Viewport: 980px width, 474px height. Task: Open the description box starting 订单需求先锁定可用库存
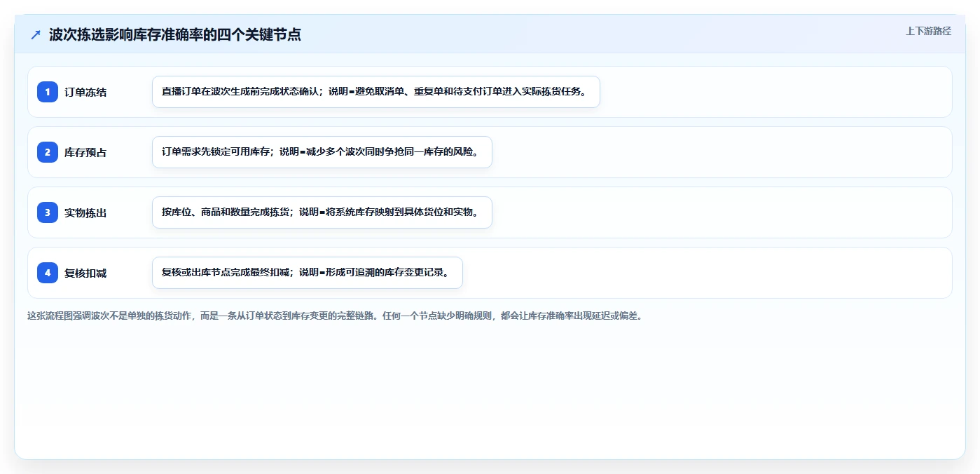(x=322, y=152)
